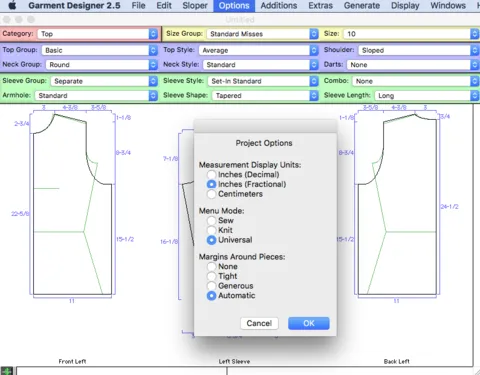Open the Size Group dropdown

(x=262, y=34)
